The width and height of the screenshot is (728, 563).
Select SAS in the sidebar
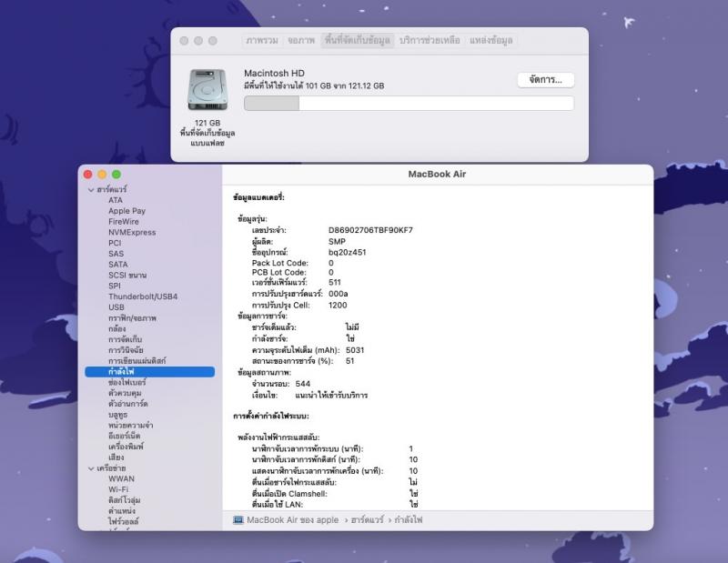click(116, 254)
